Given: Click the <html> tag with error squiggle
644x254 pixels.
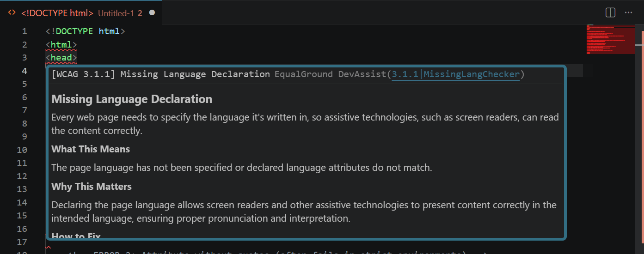Looking at the screenshot, I should click(61, 45).
